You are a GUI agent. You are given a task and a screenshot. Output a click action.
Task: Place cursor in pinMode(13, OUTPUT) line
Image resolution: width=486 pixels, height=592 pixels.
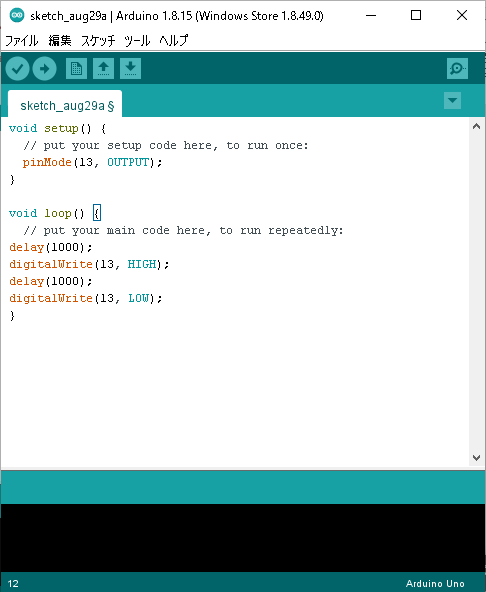tap(92, 162)
